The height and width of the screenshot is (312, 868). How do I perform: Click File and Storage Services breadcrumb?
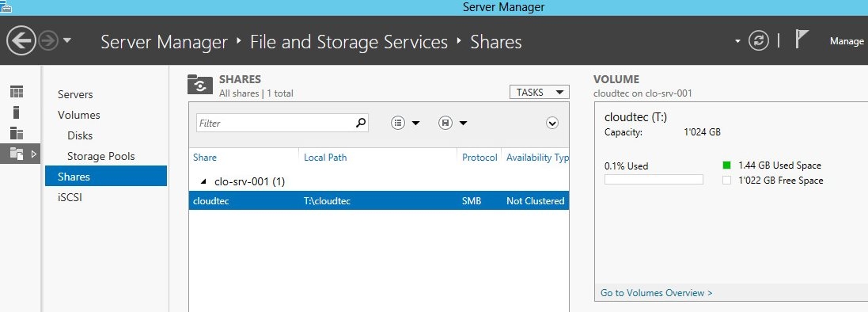click(349, 42)
